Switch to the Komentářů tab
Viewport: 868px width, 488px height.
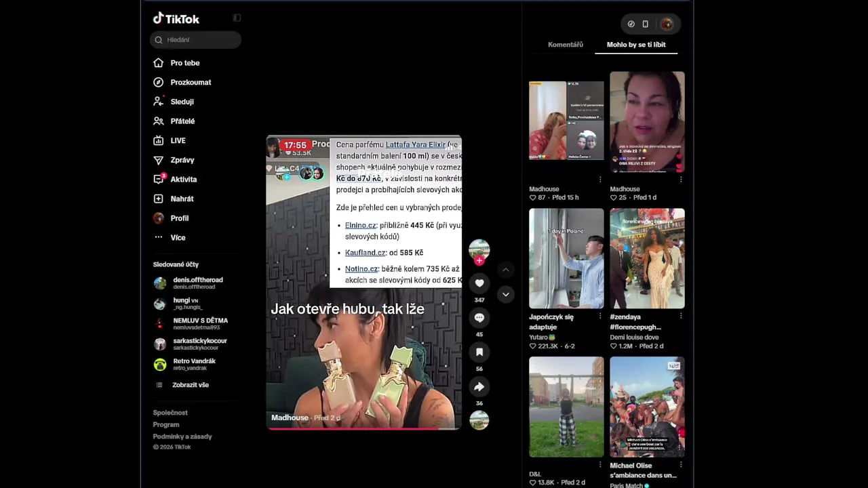coord(566,45)
